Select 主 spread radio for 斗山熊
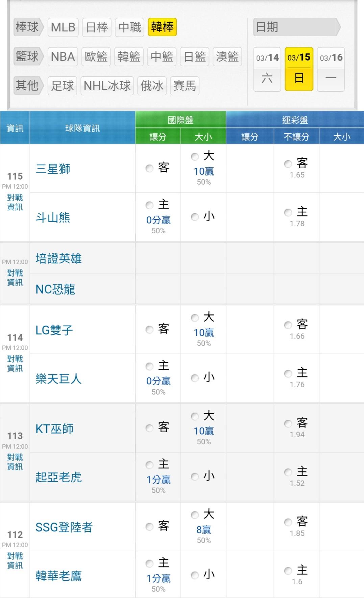364x603 pixels. pos(149,205)
